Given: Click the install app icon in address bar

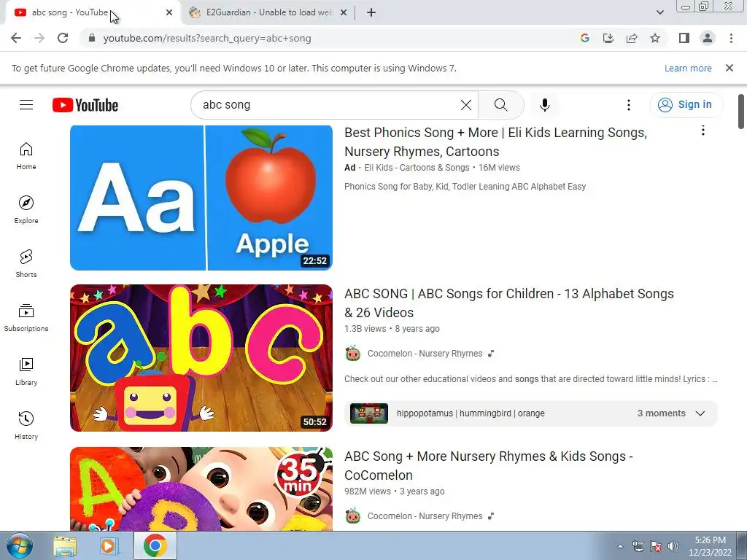Looking at the screenshot, I should 608,38.
